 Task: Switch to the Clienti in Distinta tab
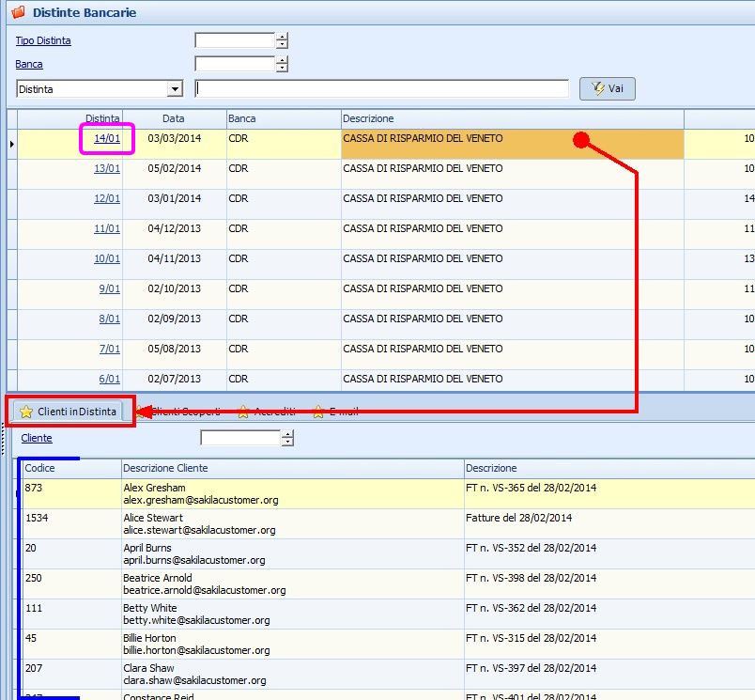tap(77, 412)
